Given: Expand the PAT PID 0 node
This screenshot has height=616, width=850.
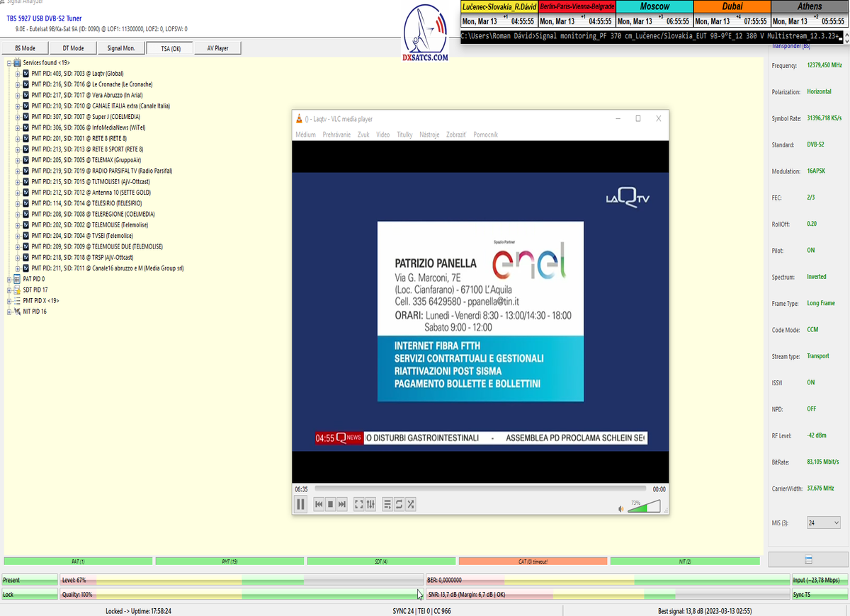Looking at the screenshot, I should pyautogui.click(x=9, y=279).
